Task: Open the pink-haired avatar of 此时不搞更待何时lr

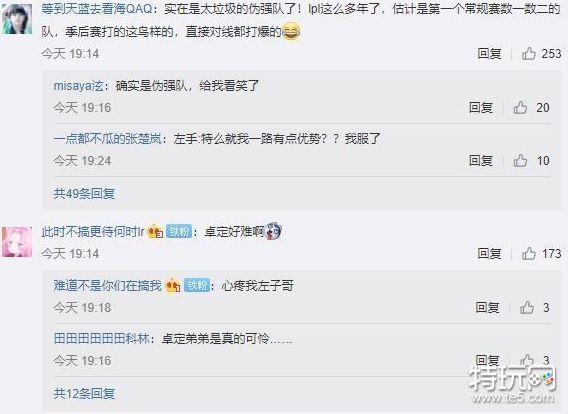Action: click(x=17, y=242)
